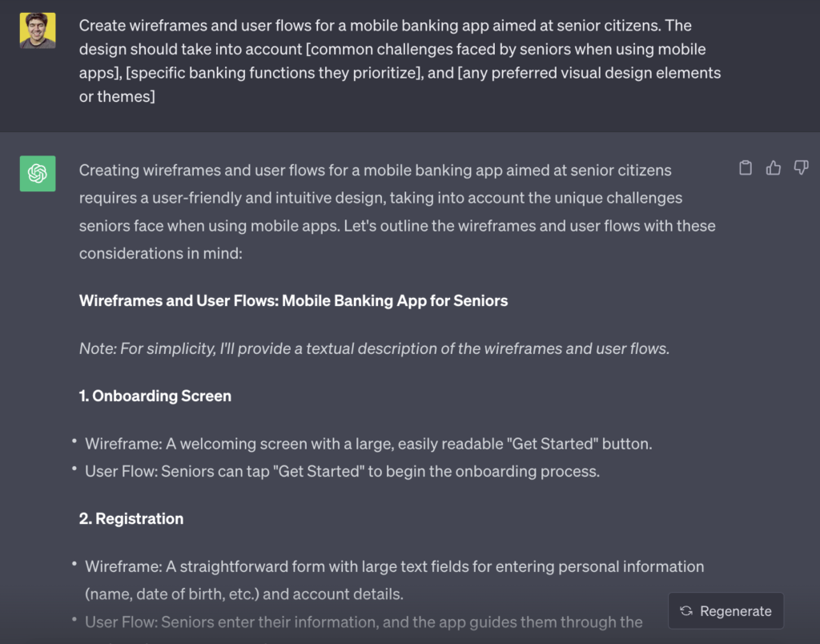Click the response's opening paragraph
This screenshot has width=820, height=644.
[397, 211]
